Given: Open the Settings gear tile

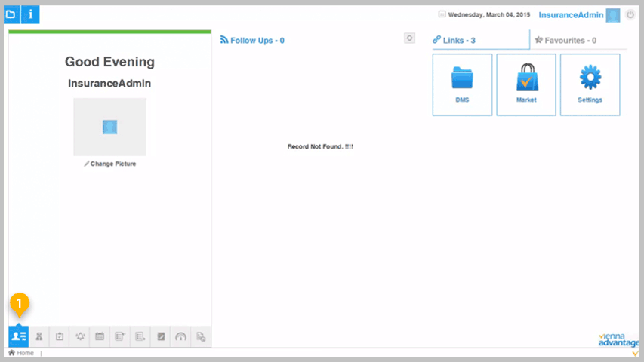Looking at the screenshot, I should tap(590, 84).
